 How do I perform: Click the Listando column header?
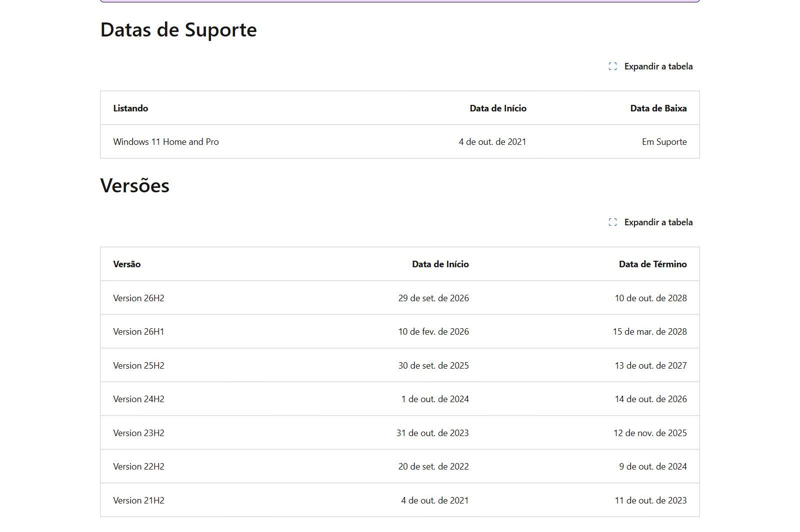click(130, 108)
